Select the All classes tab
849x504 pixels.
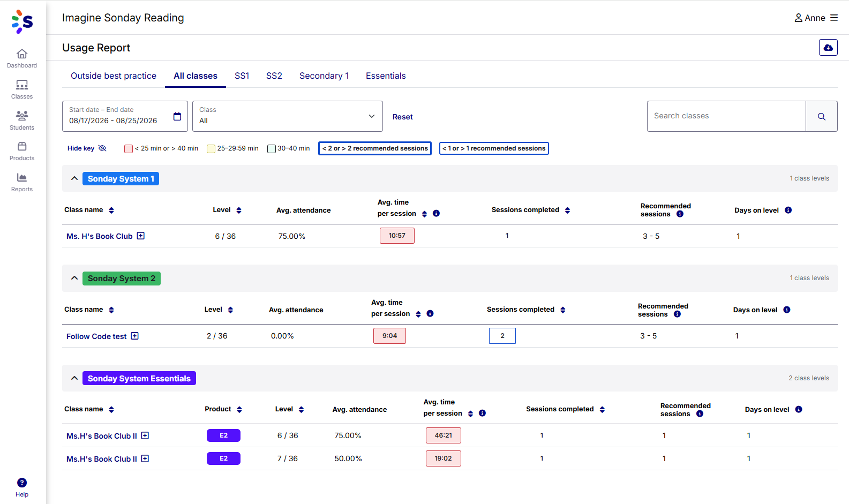196,76
